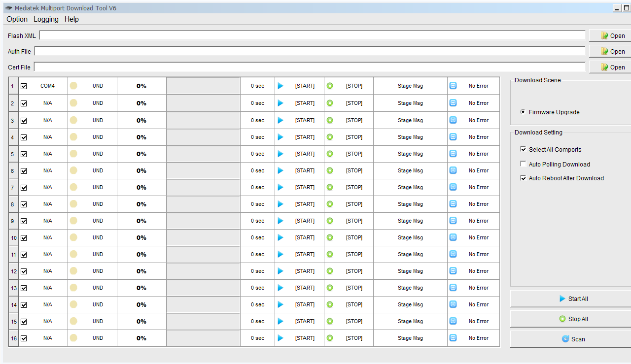Screen dimensions: 631x364
Task: Open the Option menu
Action: click(x=17, y=19)
